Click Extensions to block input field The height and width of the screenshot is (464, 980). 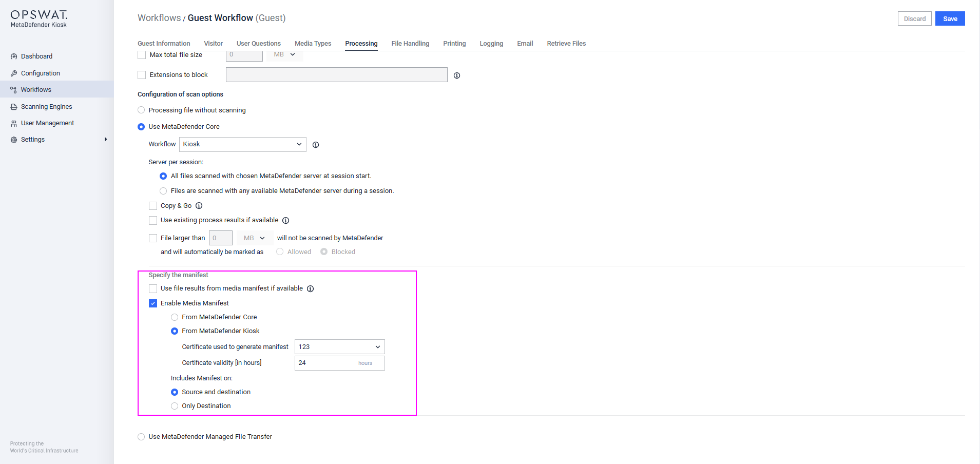pyautogui.click(x=337, y=75)
